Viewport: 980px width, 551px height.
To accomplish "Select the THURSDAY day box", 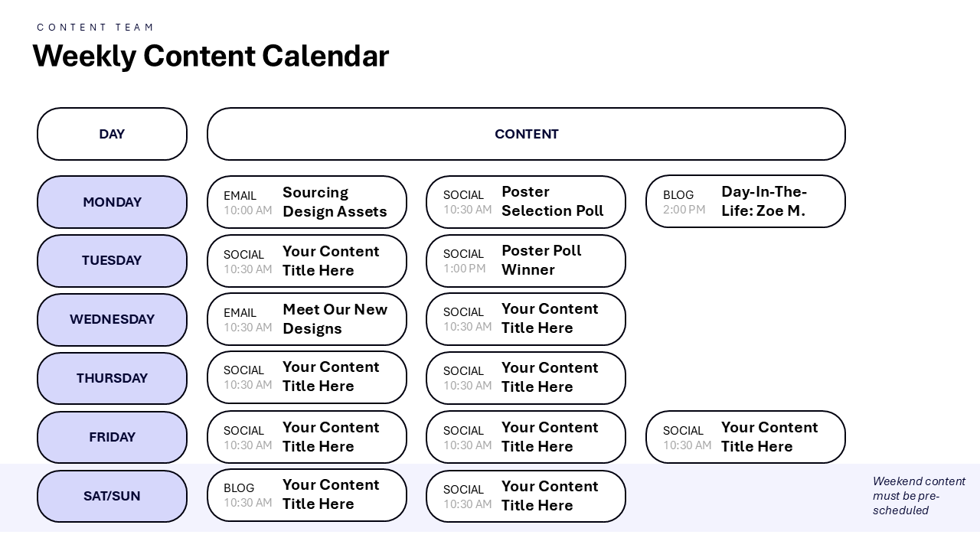I will (112, 378).
